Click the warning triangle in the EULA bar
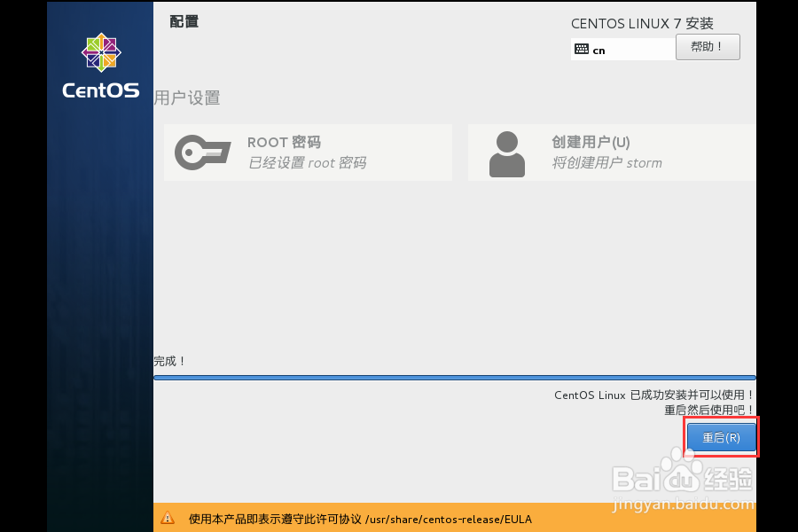 click(168, 519)
